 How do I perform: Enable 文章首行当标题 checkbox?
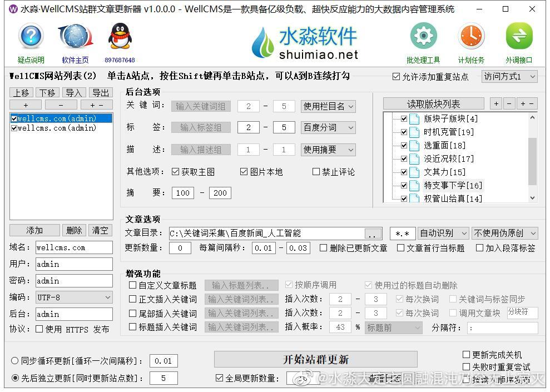coord(400,248)
